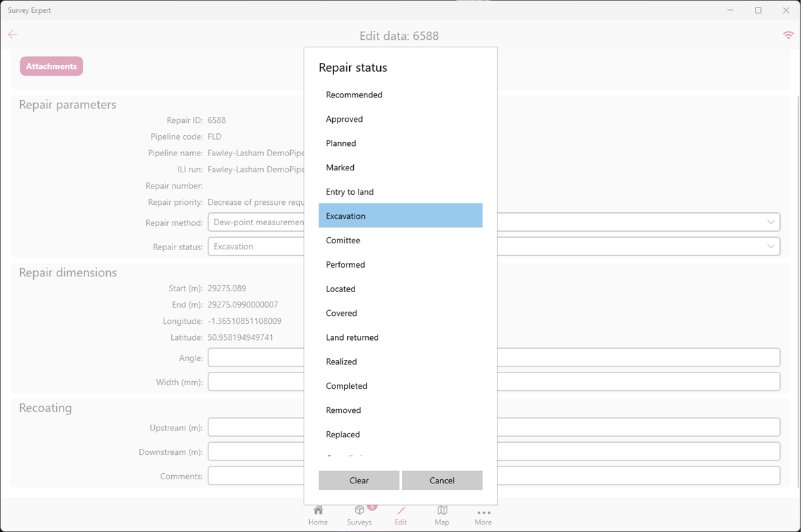
Task: Select Performed status option
Action: click(x=400, y=264)
